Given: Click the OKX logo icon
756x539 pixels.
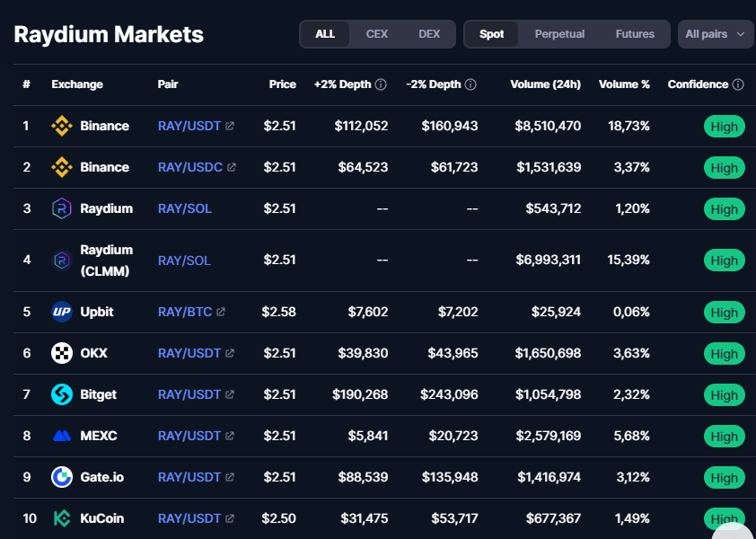Looking at the screenshot, I should pos(62,353).
